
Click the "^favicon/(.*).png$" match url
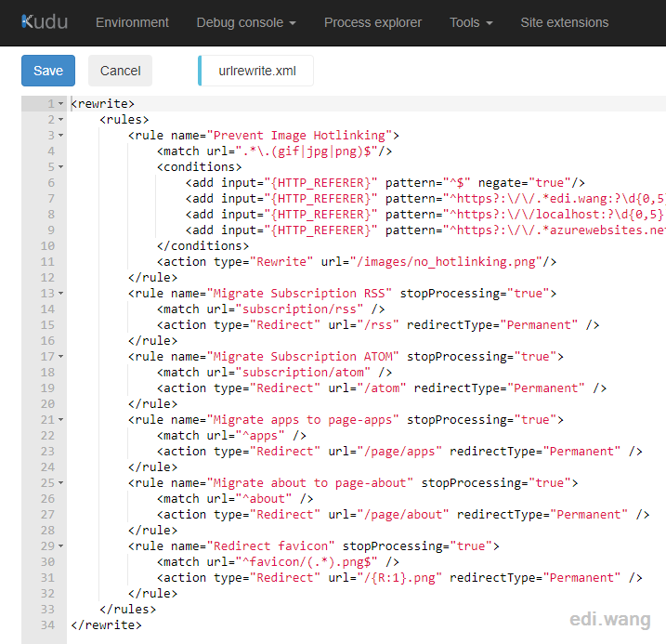tap(307, 562)
